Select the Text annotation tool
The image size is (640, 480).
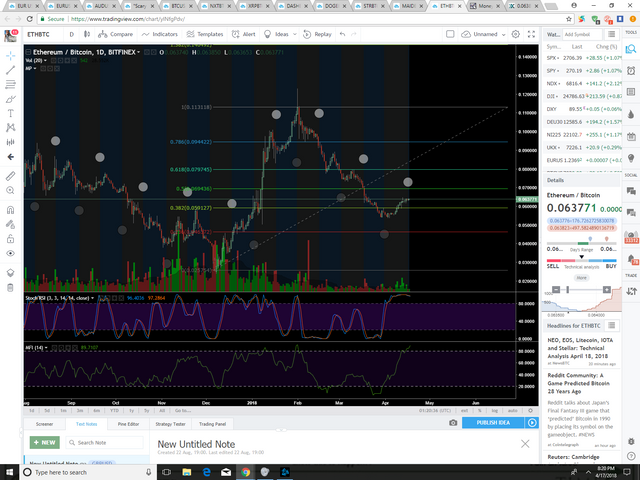click(11, 113)
